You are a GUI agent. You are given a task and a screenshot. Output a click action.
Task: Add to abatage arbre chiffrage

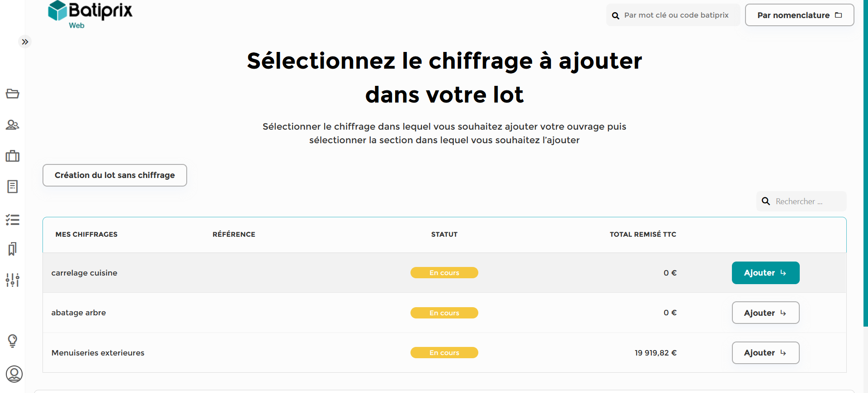click(x=765, y=313)
